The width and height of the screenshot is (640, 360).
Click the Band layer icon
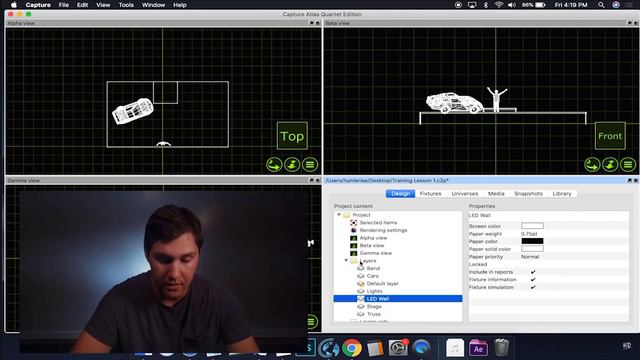click(361, 268)
